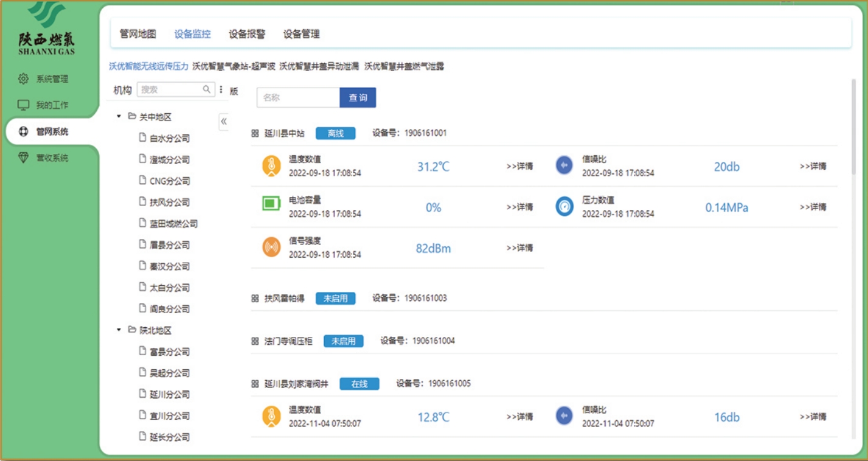868x461 pixels.
Task: Click the folder icon of 陕北地区
Action: 132,330
